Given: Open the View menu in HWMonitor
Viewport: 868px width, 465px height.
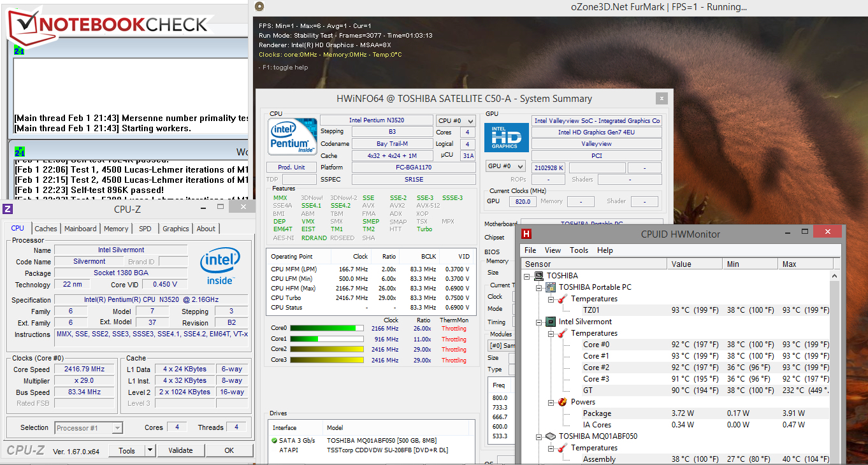Looking at the screenshot, I should [553, 250].
